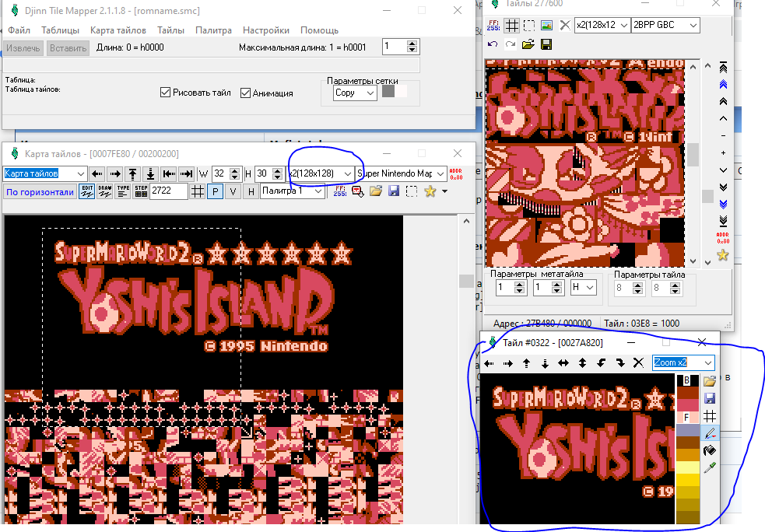Jump tile map right to edge
The width and height of the screenshot is (765, 532).
(186, 173)
